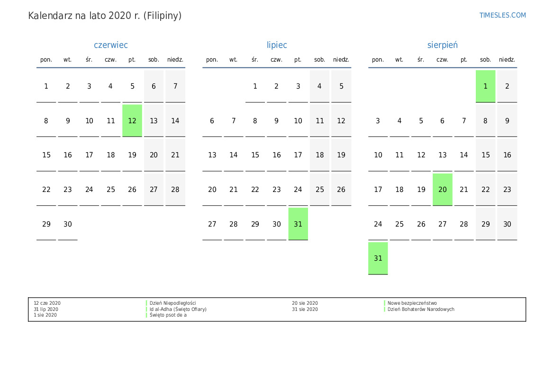This screenshot has width=554, height=392.
Task: Select the '12 cze 2020' legend date
Action: (47, 303)
